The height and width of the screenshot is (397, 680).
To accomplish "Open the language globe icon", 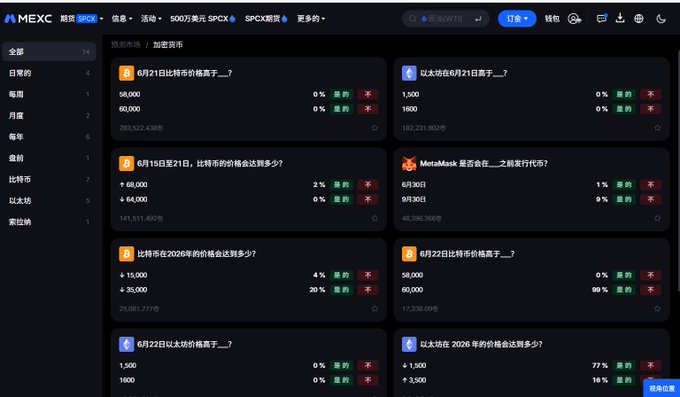I will pos(639,19).
